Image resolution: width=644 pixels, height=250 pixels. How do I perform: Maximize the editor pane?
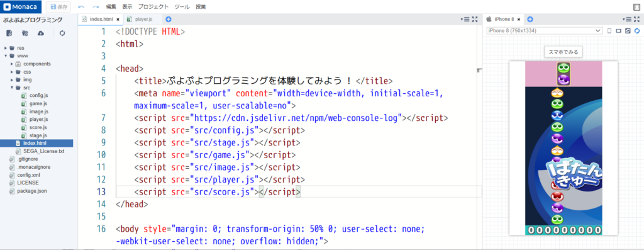(475, 19)
